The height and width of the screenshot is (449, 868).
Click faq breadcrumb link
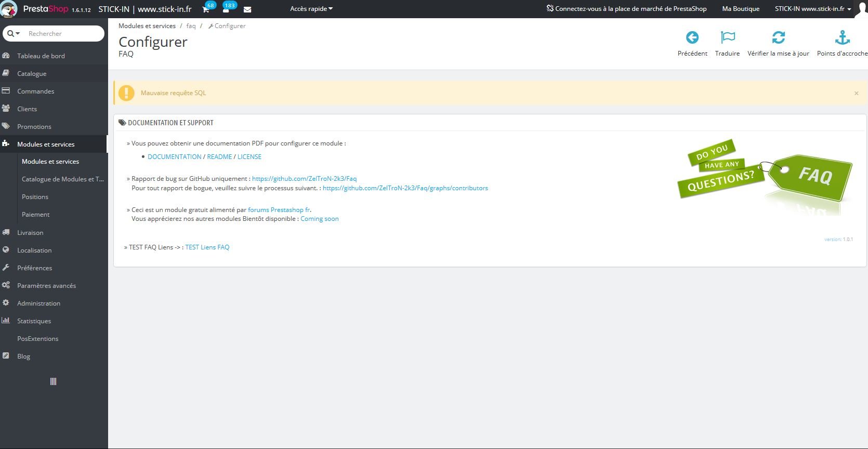coord(191,26)
